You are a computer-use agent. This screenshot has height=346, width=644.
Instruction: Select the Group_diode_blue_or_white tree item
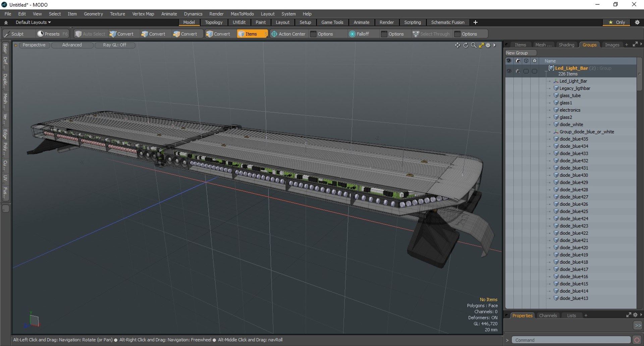pyautogui.click(x=586, y=132)
